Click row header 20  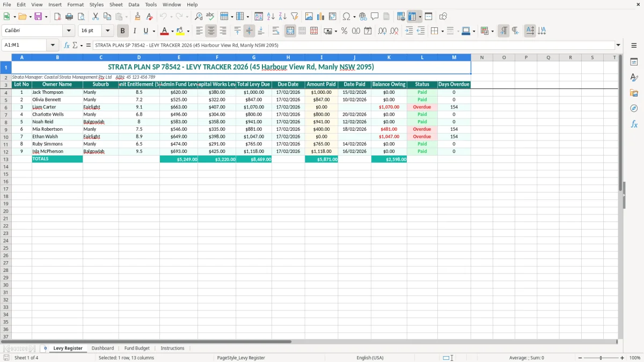click(6, 211)
